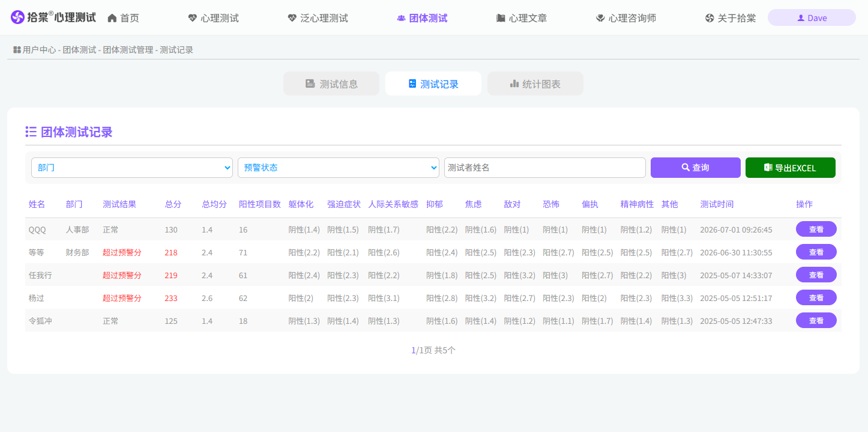Click 导出EXCEL button
The height and width of the screenshot is (432, 868).
pos(791,168)
